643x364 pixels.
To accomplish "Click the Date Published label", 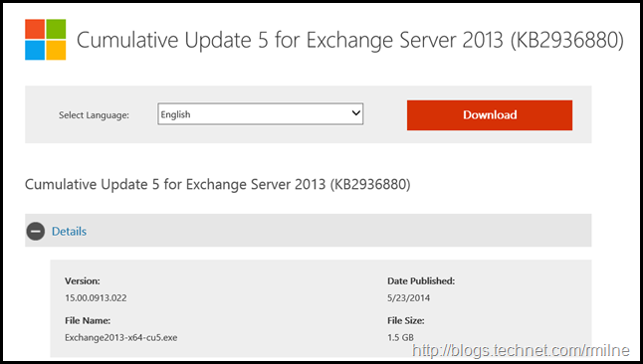I will [421, 281].
